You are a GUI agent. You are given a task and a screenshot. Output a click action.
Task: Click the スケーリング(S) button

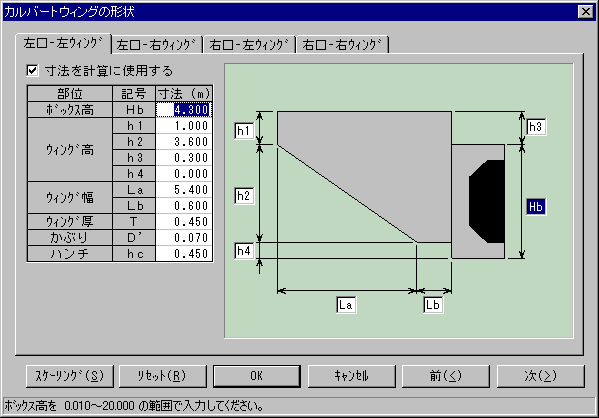coord(70,376)
